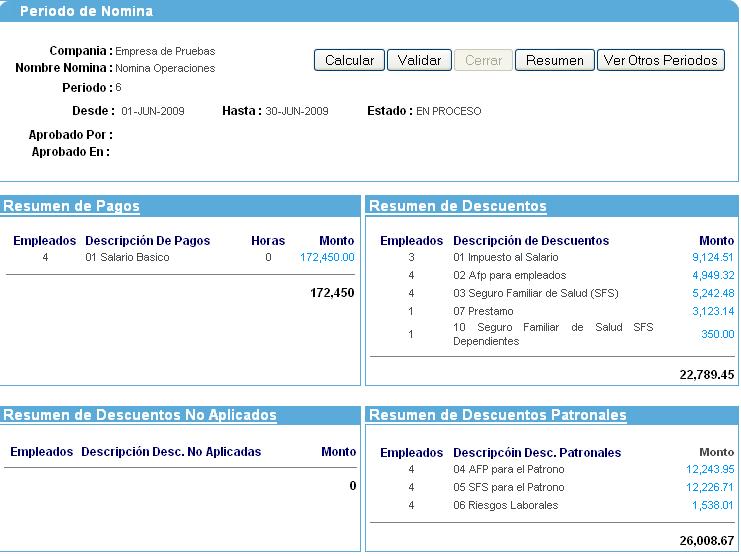Click the Resumen de Descuentos Patronales heading
The height and width of the screenshot is (556, 741).
point(498,415)
